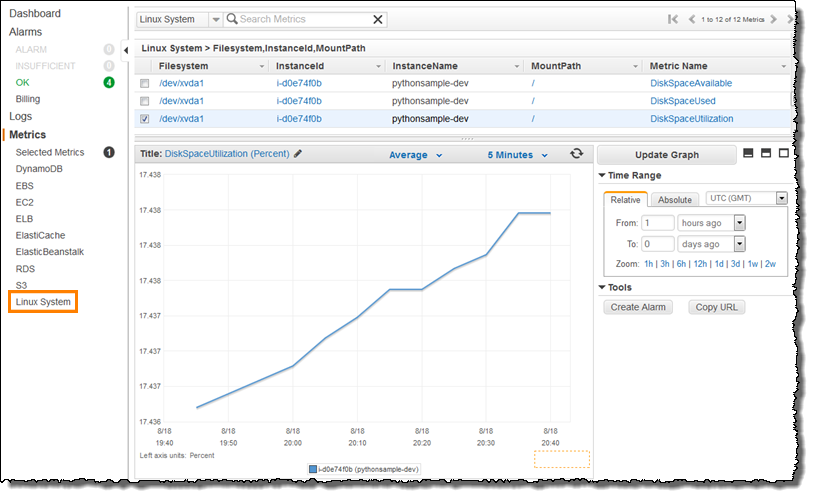The width and height of the screenshot is (815, 498).
Task: Click the blue legend swatch for i-d0e74f0b
Action: pyautogui.click(x=313, y=468)
